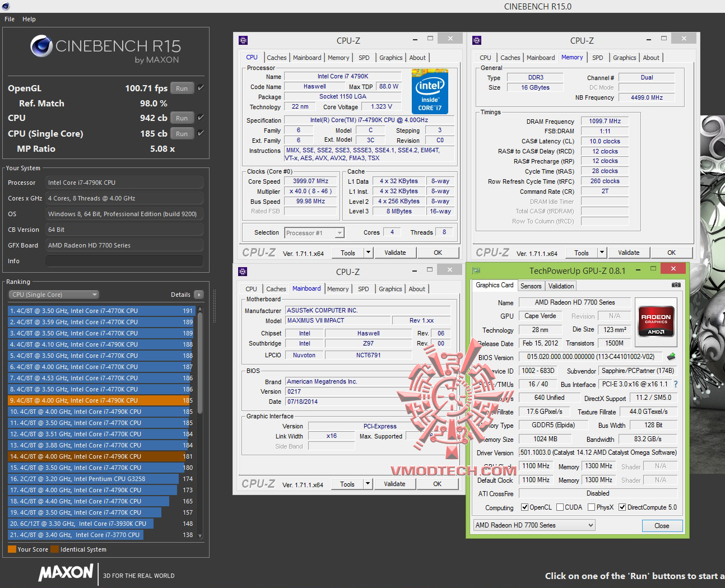Image resolution: width=725 pixels, height=588 pixels.
Task: Click the GPU-Z Driver Version field
Action: coord(598,452)
